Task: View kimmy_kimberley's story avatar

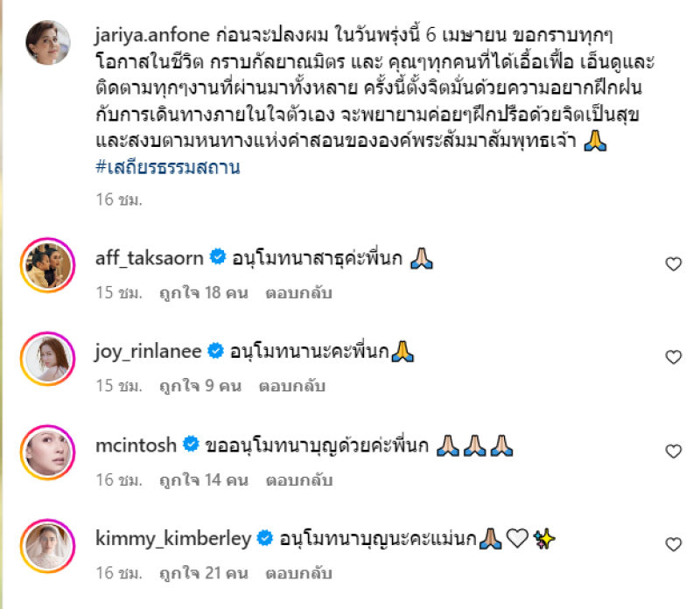Action: 48,546
